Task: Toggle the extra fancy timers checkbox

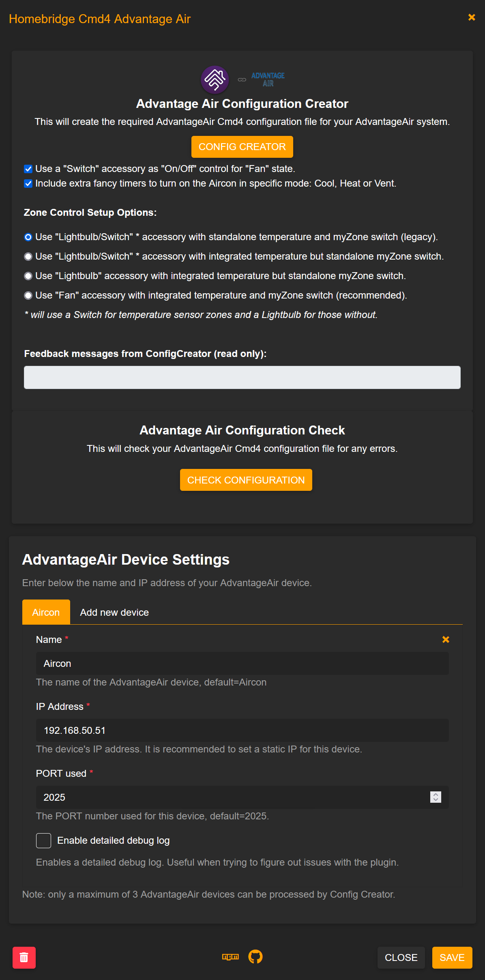Action: (28, 183)
